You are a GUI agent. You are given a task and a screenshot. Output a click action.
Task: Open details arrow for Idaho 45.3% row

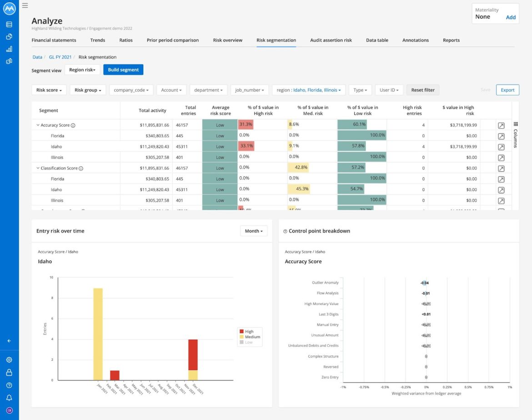click(501, 190)
